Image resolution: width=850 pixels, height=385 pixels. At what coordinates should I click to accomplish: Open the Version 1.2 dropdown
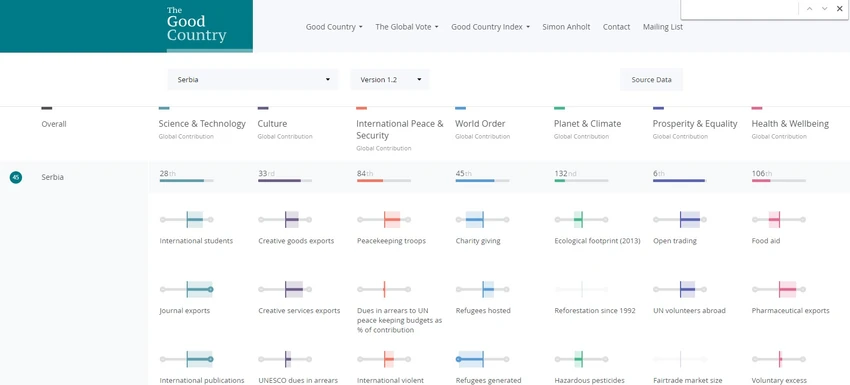coord(390,80)
